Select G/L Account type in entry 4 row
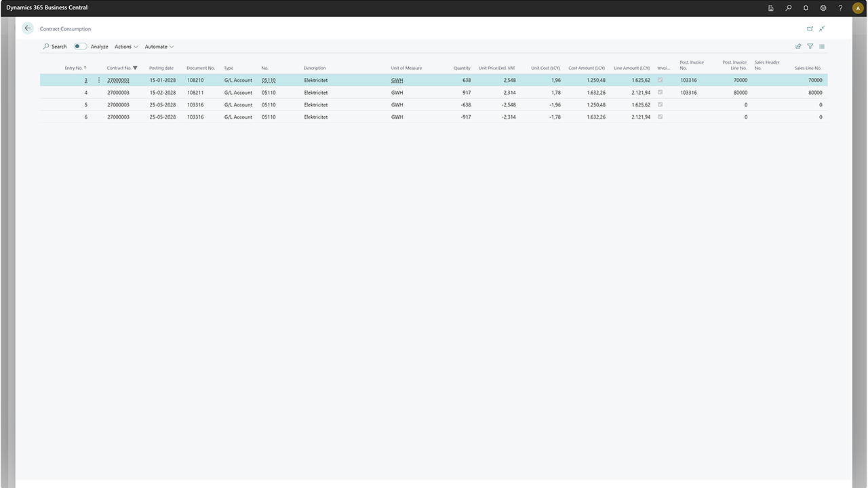The image size is (868, 488). click(238, 92)
